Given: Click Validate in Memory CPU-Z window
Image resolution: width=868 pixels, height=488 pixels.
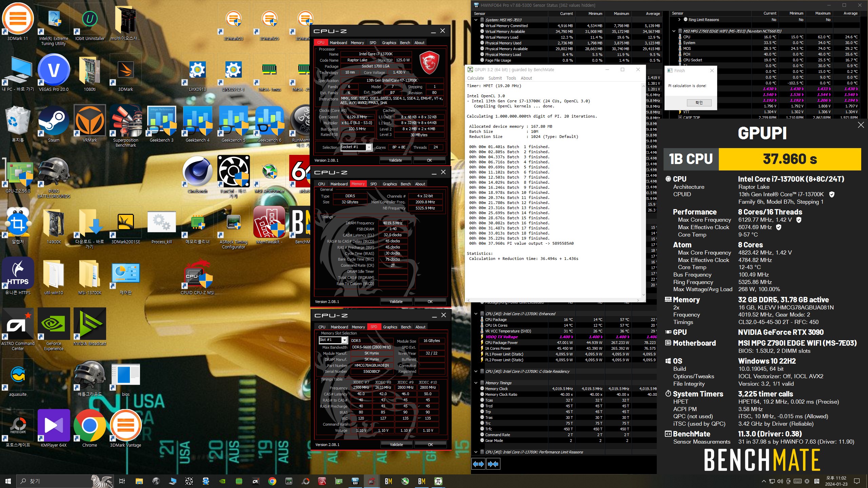Looking at the screenshot, I should coord(396,302).
